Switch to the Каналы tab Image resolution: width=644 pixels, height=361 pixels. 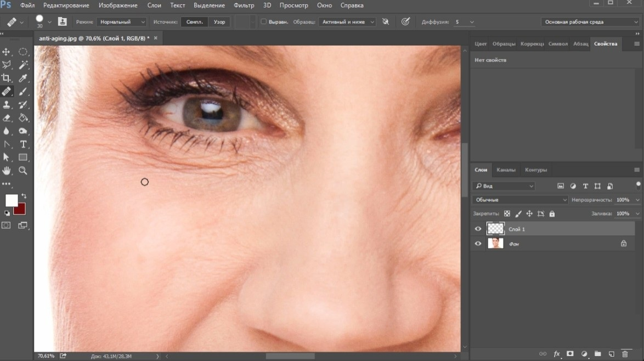(506, 170)
